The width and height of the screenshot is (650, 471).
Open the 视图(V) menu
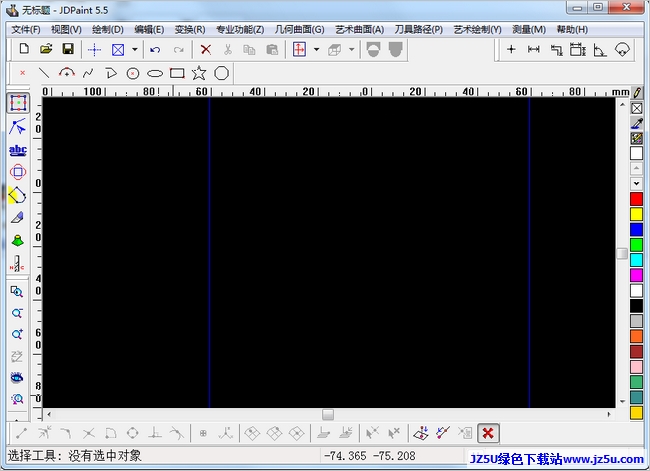(66, 30)
